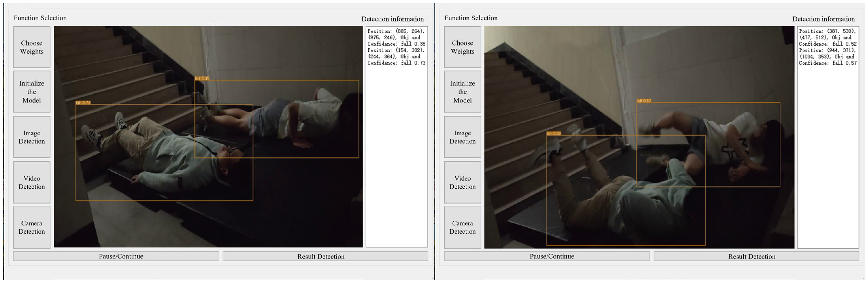The height and width of the screenshot is (283, 868).
Task: Click the fall 0.35 bounding box label
Action: pos(202,78)
